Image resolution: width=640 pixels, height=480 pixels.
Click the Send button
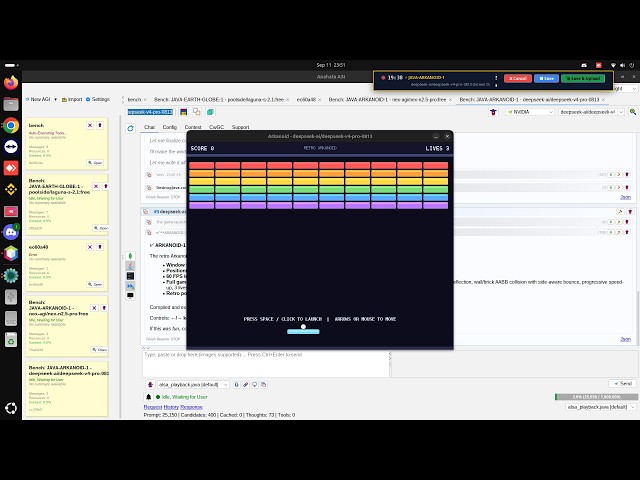[623, 384]
